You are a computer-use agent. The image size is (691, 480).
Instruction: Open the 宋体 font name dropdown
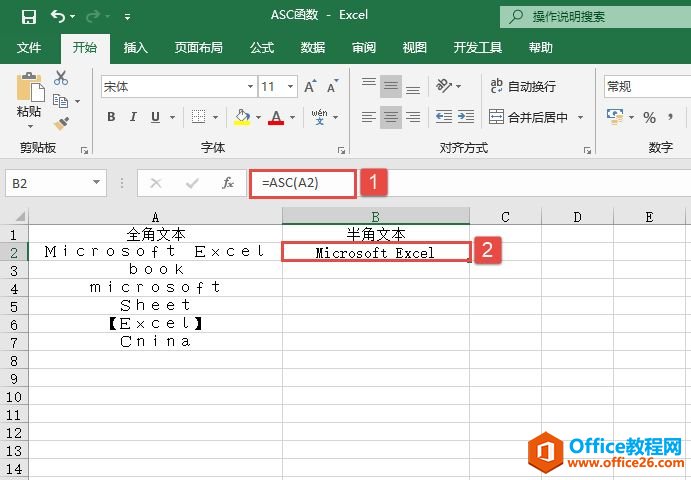click(x=250, y=86)
